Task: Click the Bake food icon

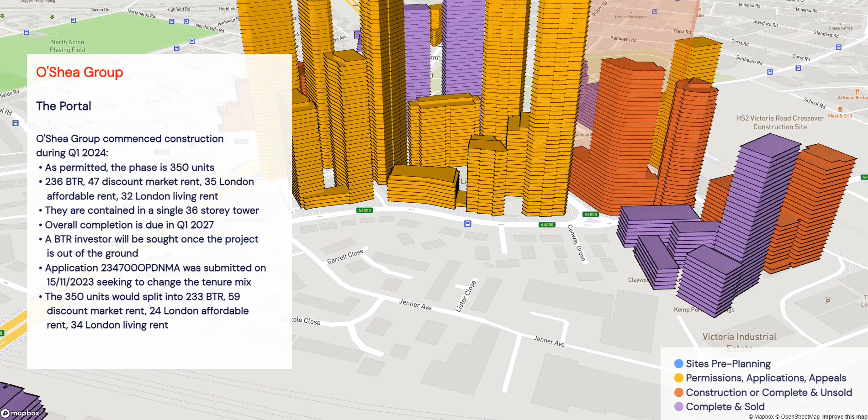Action: [699, 10]
